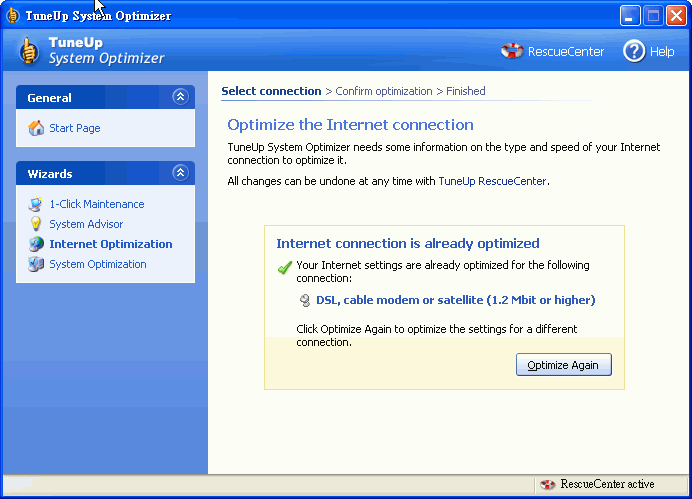Click the Start Page house icon

pos(36,128)
